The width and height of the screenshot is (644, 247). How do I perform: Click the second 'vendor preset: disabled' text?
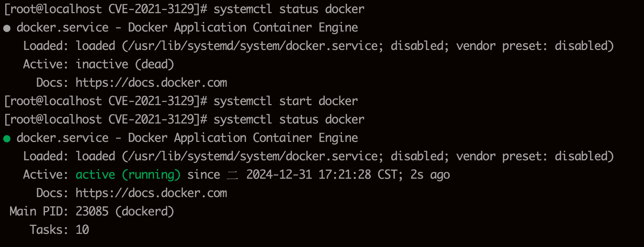pos(535,156)
